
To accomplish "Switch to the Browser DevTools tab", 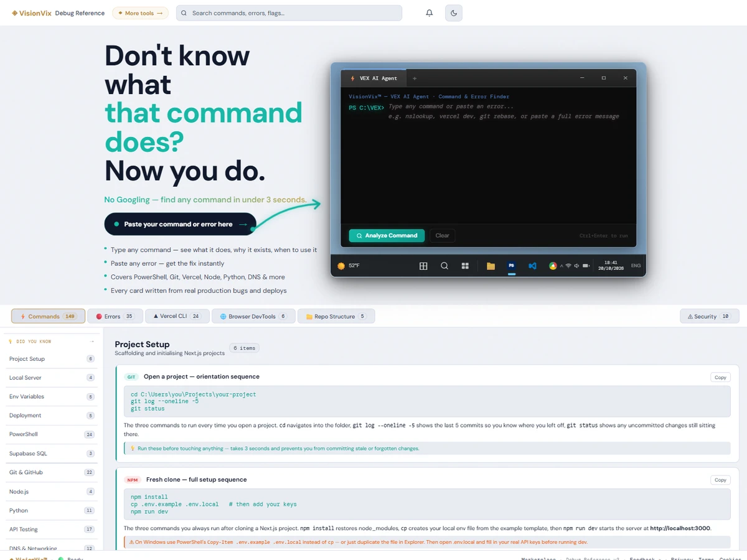I will point(253,316).
